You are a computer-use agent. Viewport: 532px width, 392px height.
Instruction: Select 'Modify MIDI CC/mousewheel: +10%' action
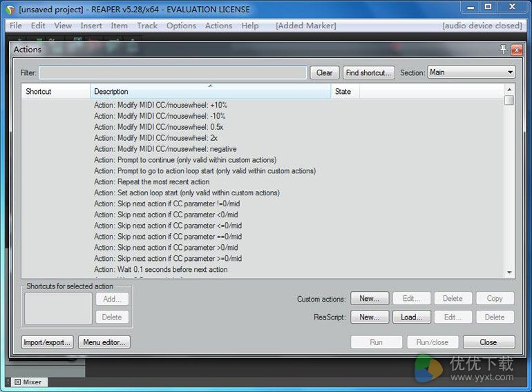(x=160, y=105)
